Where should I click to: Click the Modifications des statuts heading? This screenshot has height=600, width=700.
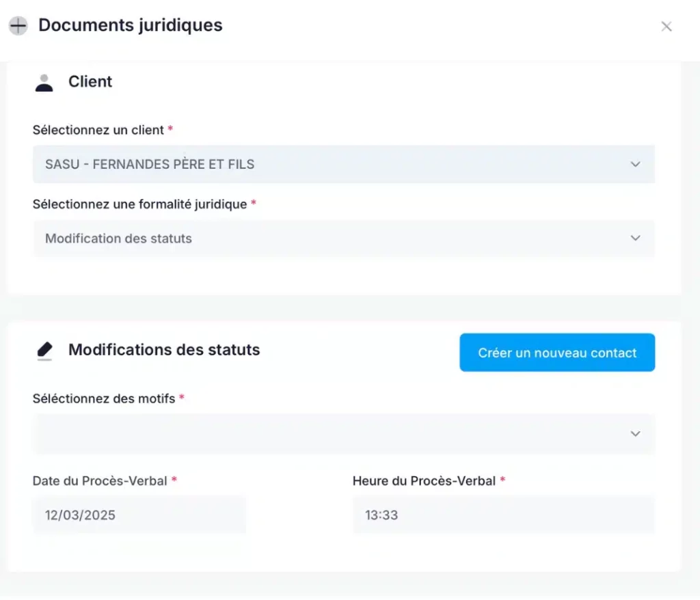pyautogui.click(x=163, y=350)
